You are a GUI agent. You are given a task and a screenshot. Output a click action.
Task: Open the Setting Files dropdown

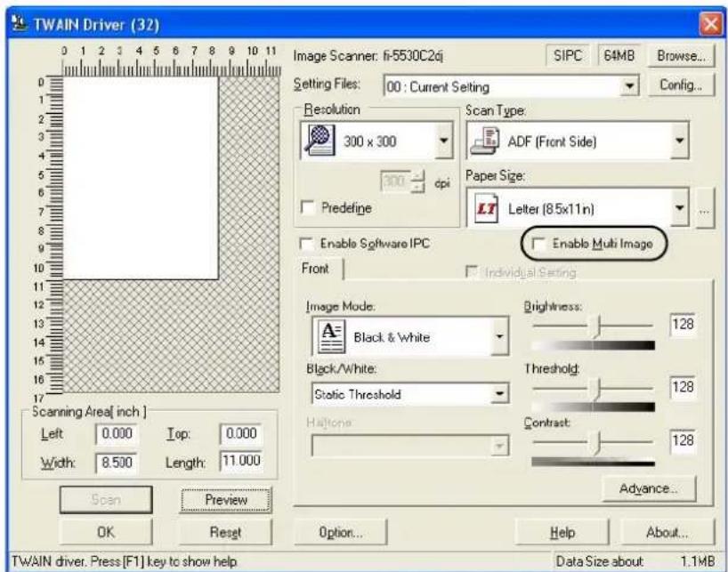click(x=628, y=86)
